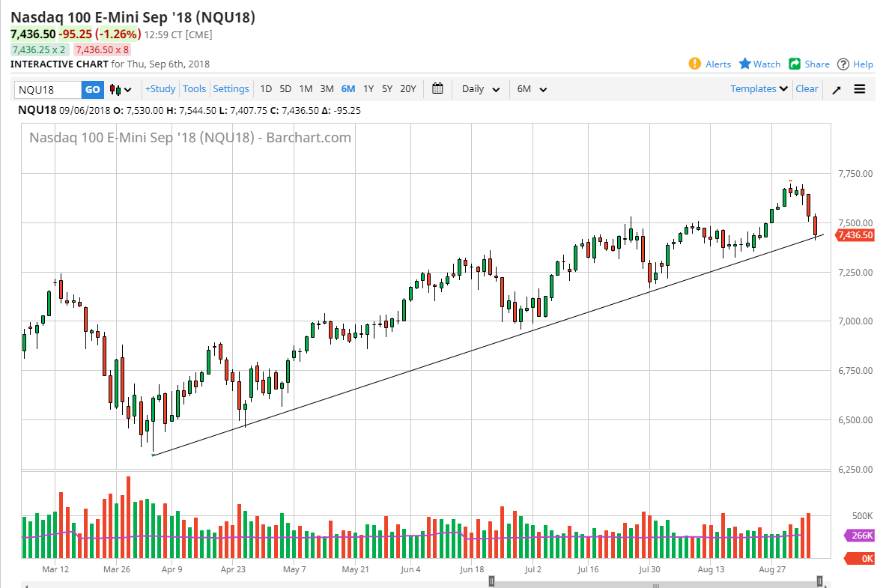Switch to the 5D view
889x588 pixels.
pos(285,89)
